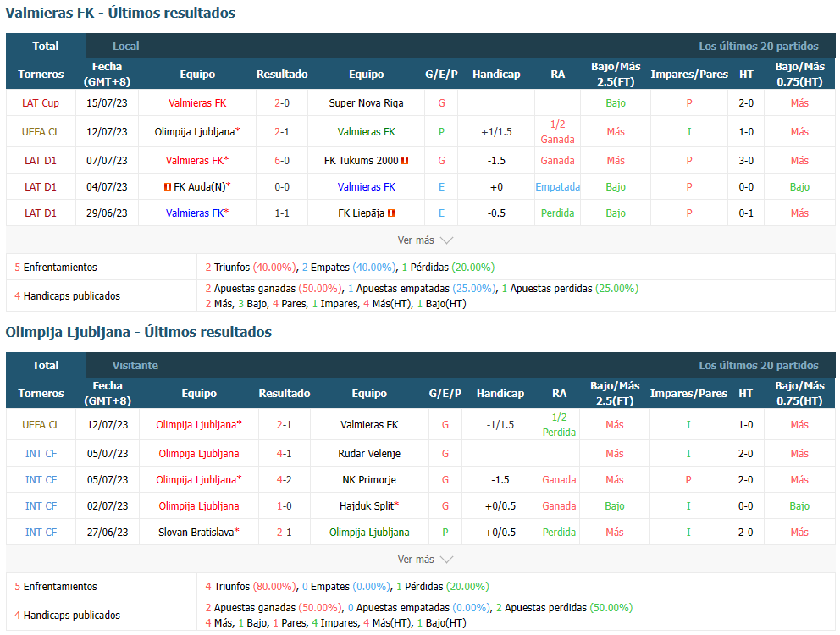Open LAT D1 link in 04/07/23 row

coord(41,187)
